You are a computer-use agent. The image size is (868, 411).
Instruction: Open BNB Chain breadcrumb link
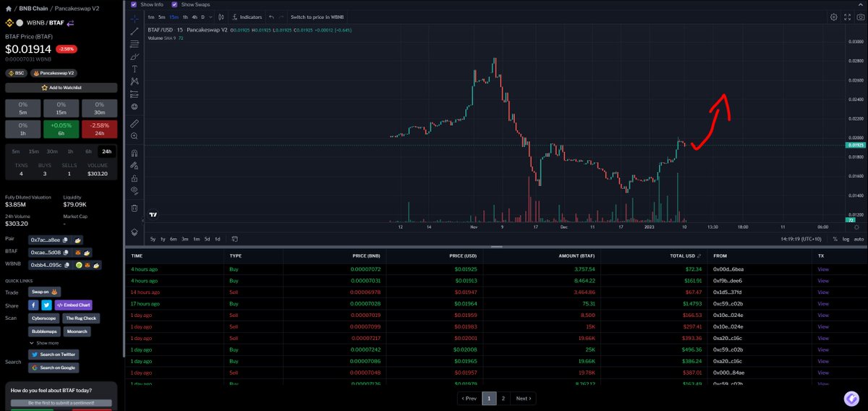(x=33, y=9)
